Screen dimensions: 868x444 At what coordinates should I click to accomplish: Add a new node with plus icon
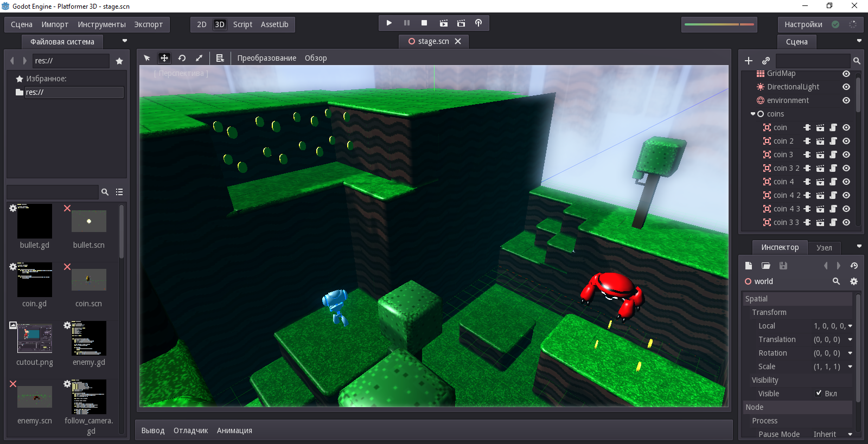click(x=749, y=61)
